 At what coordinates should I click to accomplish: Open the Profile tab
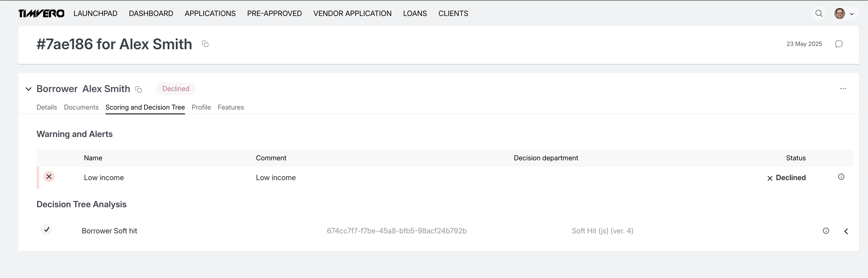point(201,107)
